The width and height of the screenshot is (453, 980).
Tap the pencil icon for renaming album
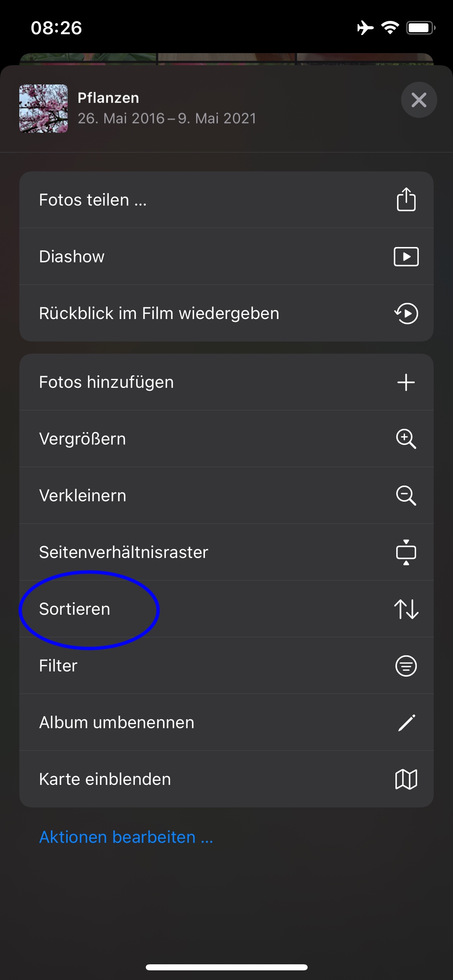406,723
